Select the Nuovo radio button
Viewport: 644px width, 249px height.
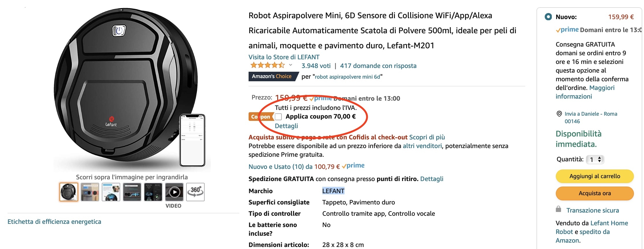(548, 17)
